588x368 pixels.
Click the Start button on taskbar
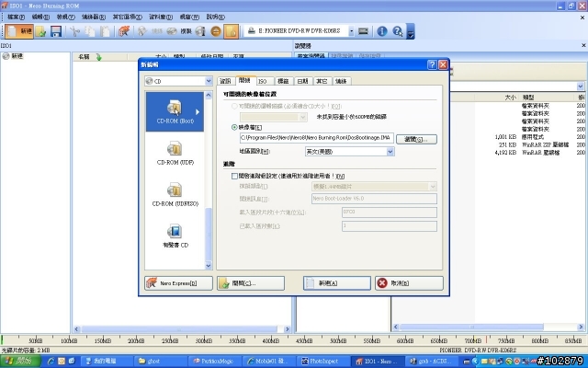pos(20,362)
